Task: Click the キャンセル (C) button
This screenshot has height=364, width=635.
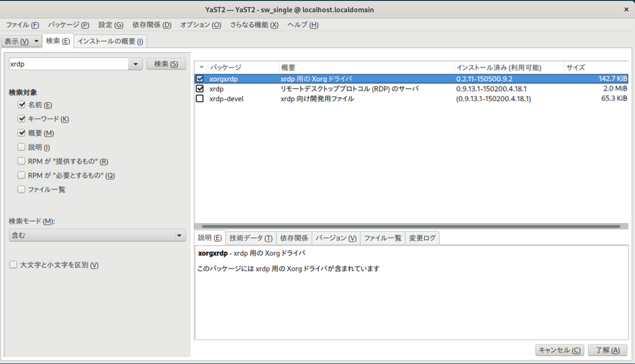Action: pyautogui.click(x=560, y=350)
